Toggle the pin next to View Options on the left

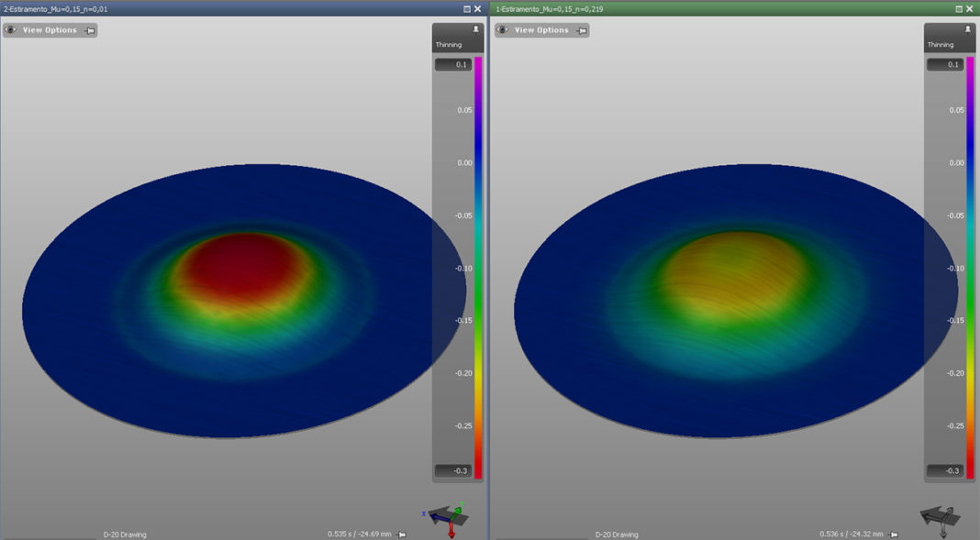tap(92, 29)
